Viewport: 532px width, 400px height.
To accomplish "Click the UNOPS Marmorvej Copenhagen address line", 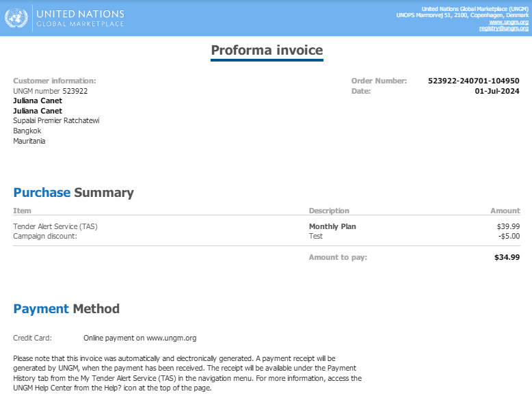I will point(462,15).
